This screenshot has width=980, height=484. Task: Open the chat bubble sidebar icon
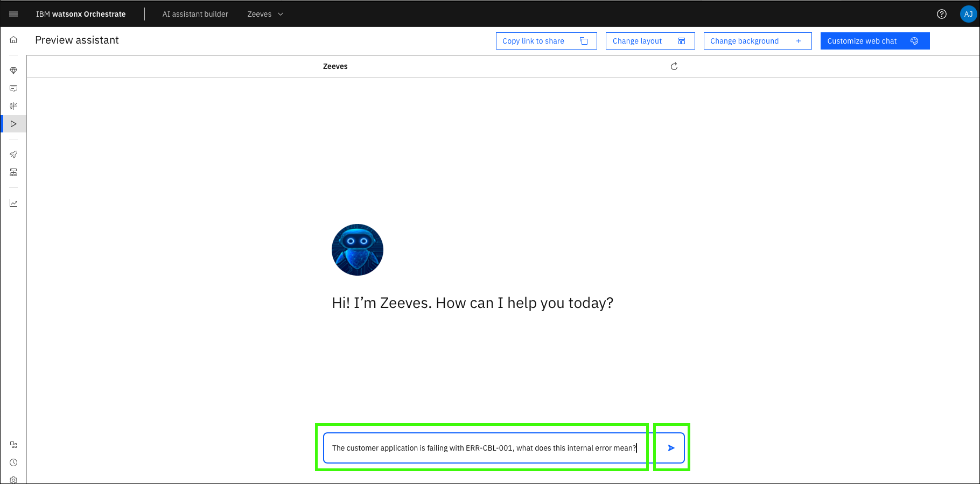pyautogui.click(x=13, y=88)
